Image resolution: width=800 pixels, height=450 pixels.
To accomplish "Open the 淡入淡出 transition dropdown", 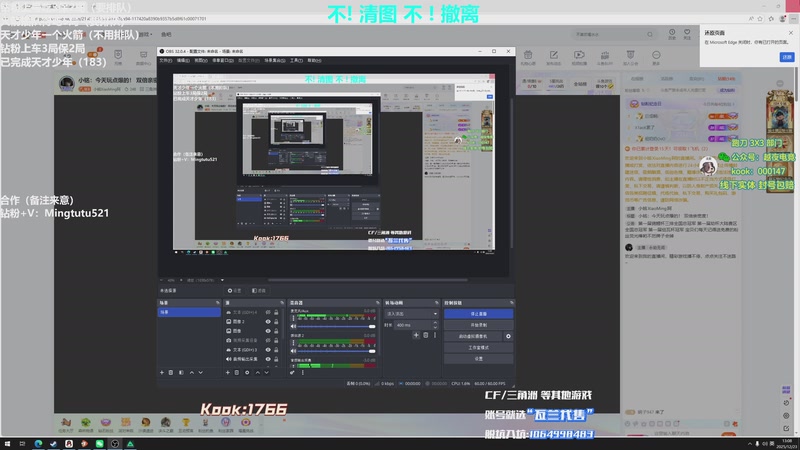I will tap(411, 314).
